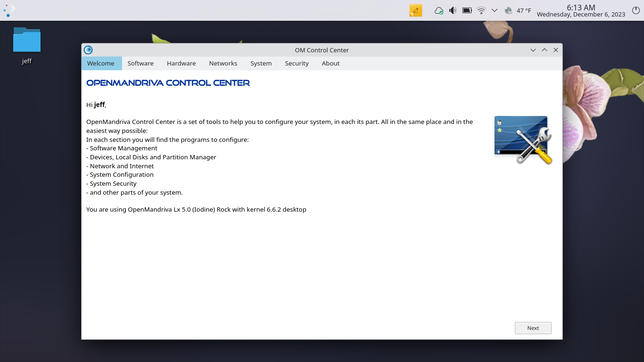Screen dimensions: 644x362
Task: Click the Next button
Action: (x=533, y=328)
